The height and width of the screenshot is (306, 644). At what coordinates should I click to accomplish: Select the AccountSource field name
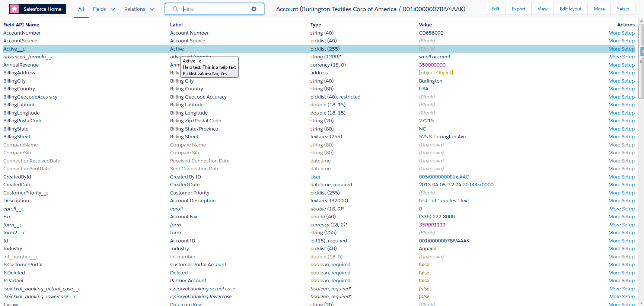(20, 41)
